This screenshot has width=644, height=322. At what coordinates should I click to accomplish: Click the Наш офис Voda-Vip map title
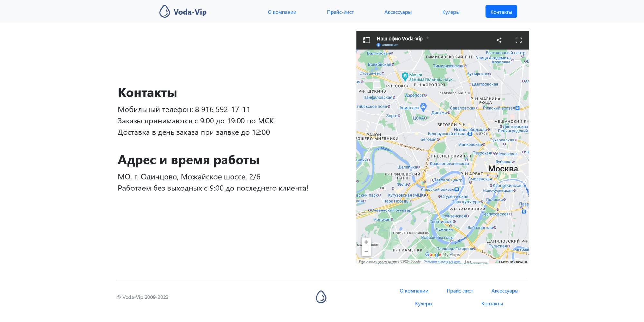[x=400, y=39]
